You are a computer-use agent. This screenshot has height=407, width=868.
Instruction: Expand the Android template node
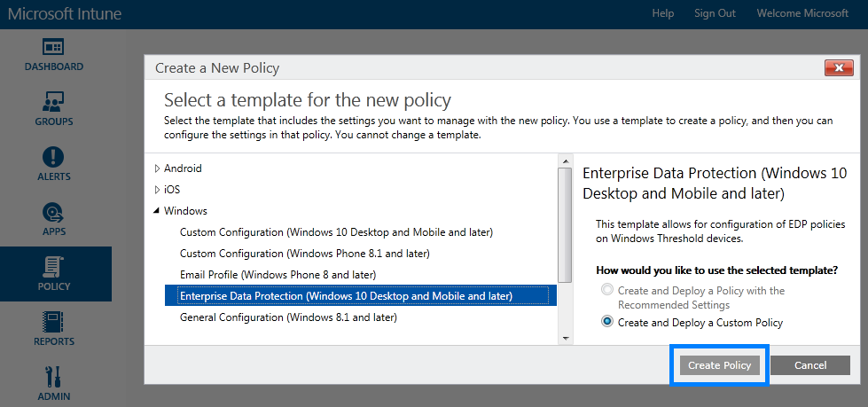click(159, 168)
